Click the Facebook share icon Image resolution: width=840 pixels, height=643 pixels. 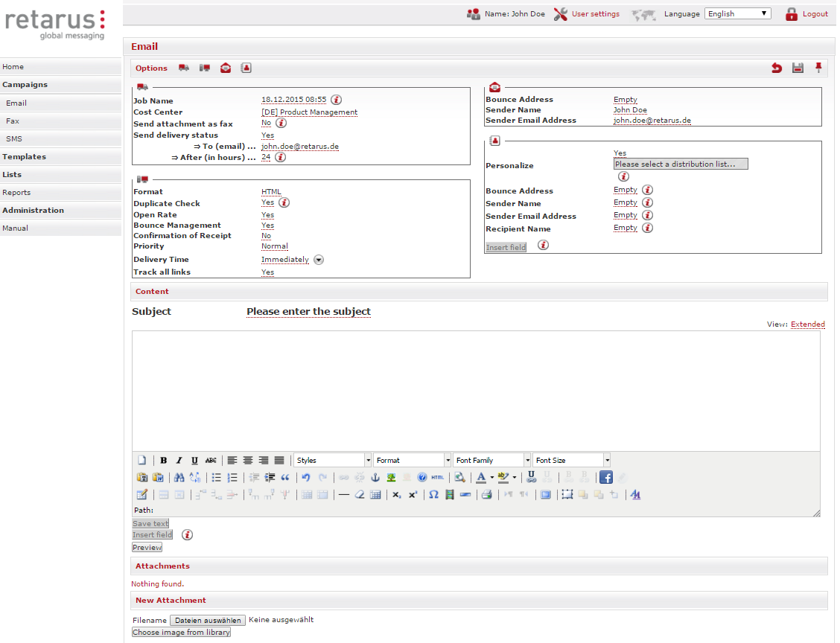click(606, 478)
